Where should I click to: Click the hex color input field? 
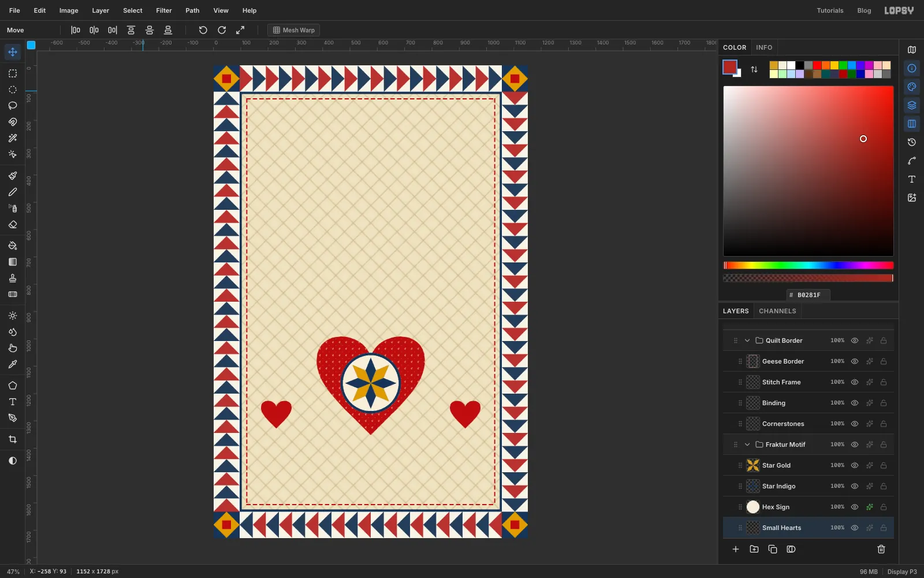coord(808,295)
